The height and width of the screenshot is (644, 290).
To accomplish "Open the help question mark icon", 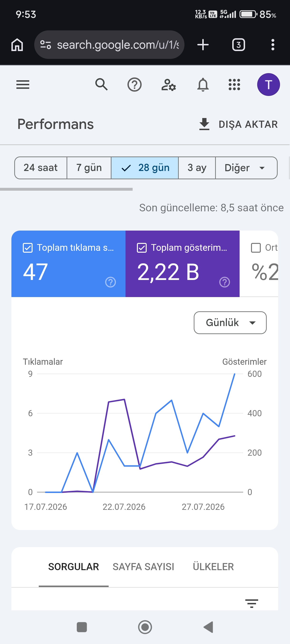I will point(134,85).
